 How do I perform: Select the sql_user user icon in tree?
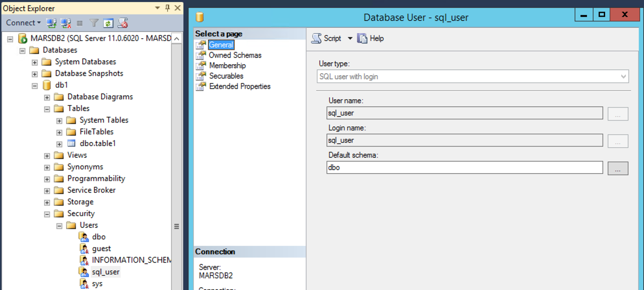click(x=84, y=272)
